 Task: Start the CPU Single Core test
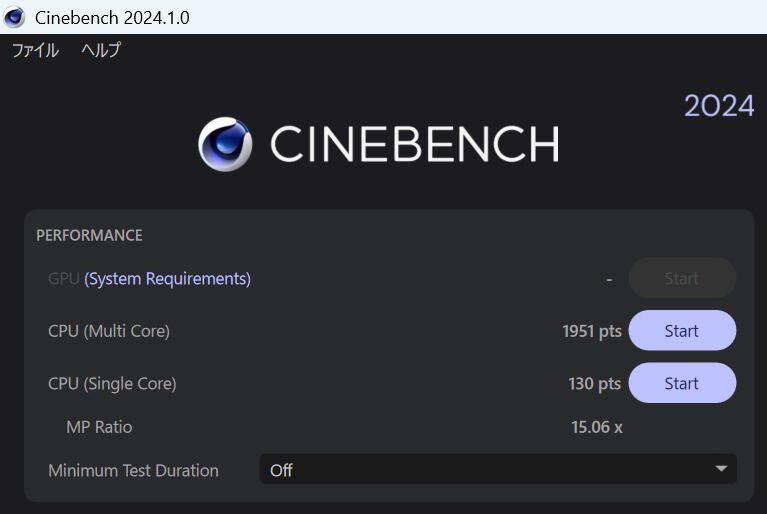(682, 383)
